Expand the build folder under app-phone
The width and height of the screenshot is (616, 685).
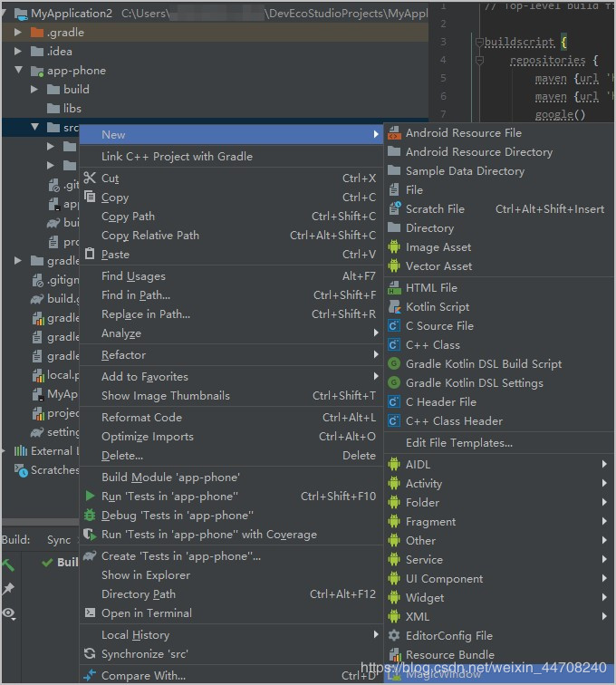(x=34, y=90)
